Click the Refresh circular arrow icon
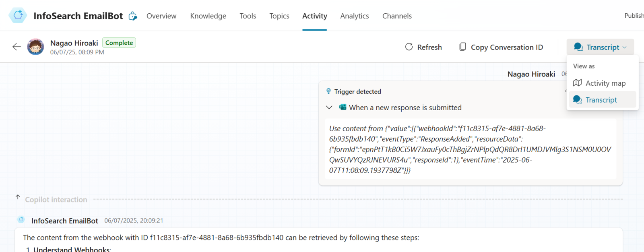The height and width of the screenshot is (252, 644). pos(409,47)
